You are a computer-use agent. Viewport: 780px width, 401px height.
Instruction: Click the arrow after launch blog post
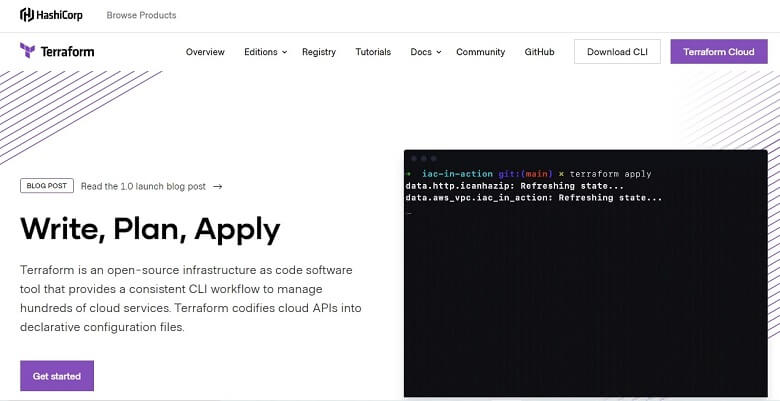click(217, 187)
